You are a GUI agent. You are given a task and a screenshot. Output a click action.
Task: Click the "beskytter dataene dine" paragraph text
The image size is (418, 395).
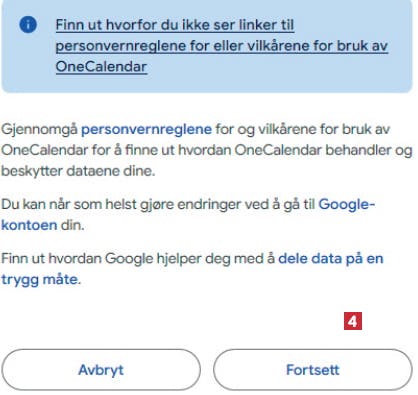tap(78, 171)
